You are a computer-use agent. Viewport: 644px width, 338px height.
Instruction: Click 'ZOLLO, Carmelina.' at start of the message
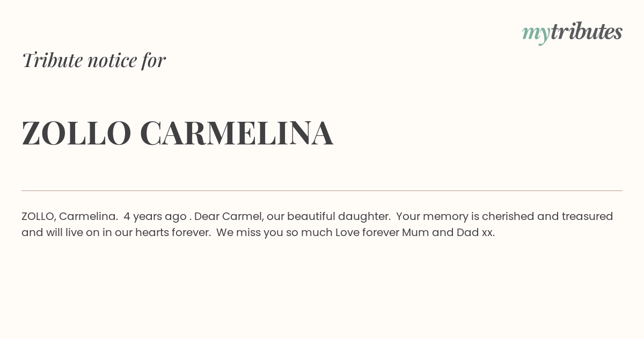[x=70, y=216]
